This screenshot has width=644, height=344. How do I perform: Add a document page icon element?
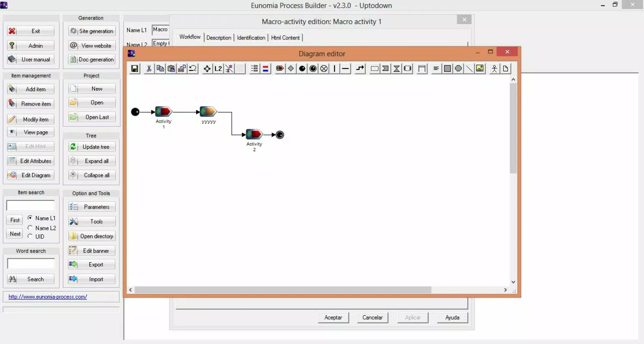506,68
